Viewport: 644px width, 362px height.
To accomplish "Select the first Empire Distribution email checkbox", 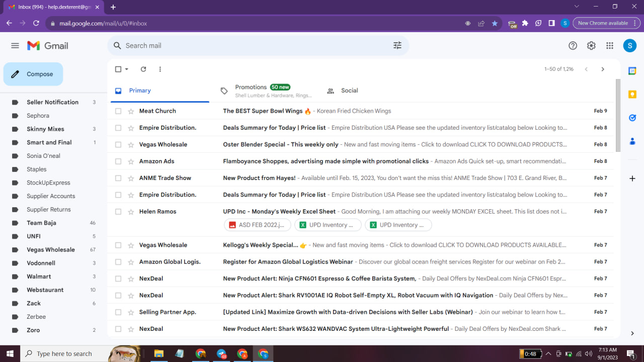I will pyautogui.click(x=118, y=128).
